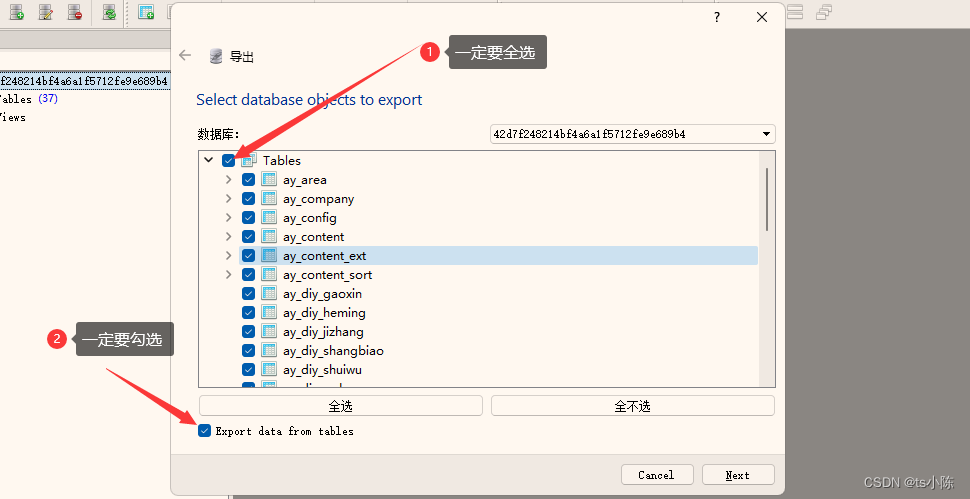Toggle the ay_content_sort checkbox
The height and width of the screenshot is (499, 970).
pyautogui.click(x=249, y=275)
